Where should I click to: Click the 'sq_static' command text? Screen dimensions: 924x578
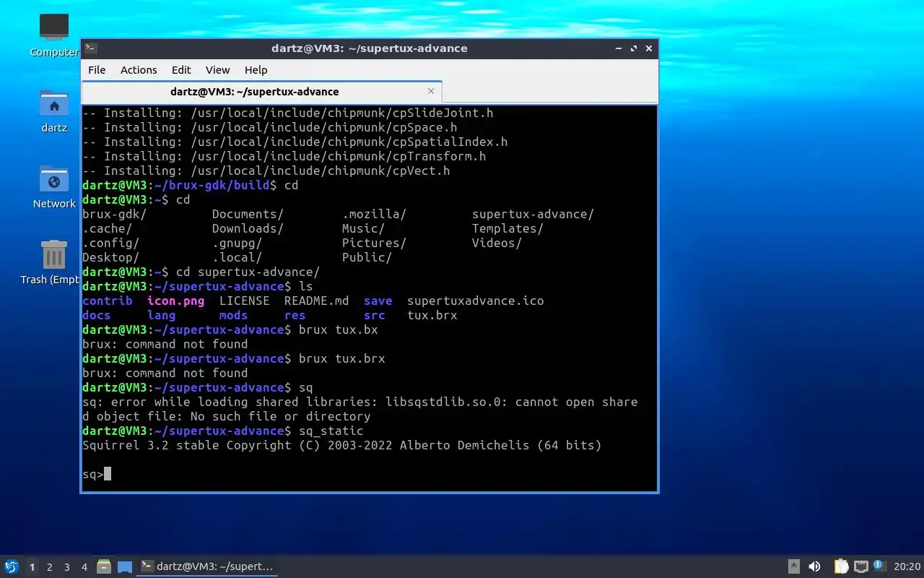[331, 431]
